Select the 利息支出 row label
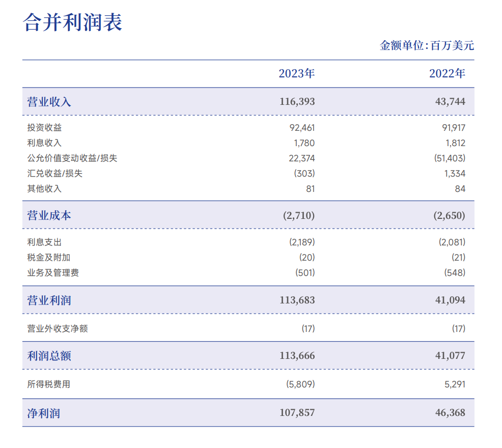502x448 pixels. (x=44, y=242)
